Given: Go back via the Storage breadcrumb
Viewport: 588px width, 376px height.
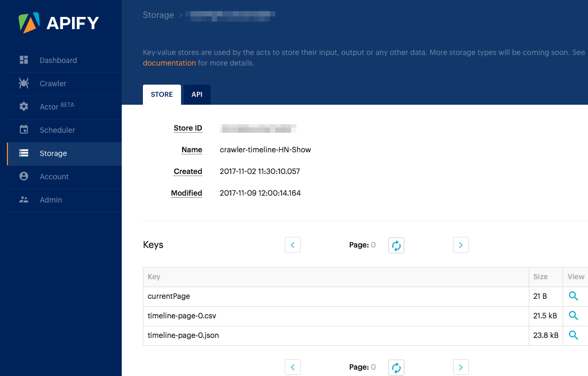Looking at the screenshot, I should (158, 15).
